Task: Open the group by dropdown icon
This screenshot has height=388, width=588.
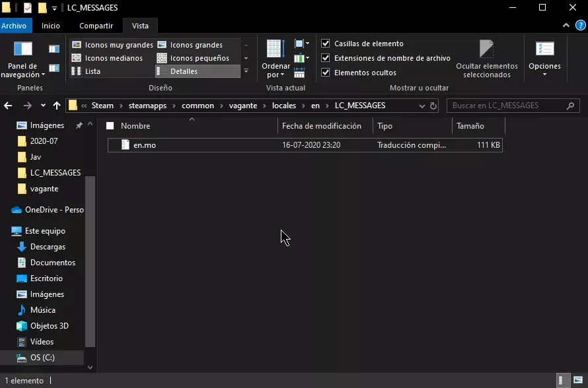Action: point(302,44)
